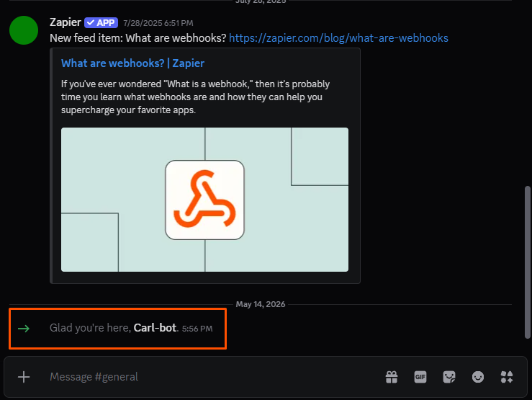Image resolution: width=532 pixels, height=400 pixels.
Task: Open the apps launcher icon
Action: coord(507,377)
